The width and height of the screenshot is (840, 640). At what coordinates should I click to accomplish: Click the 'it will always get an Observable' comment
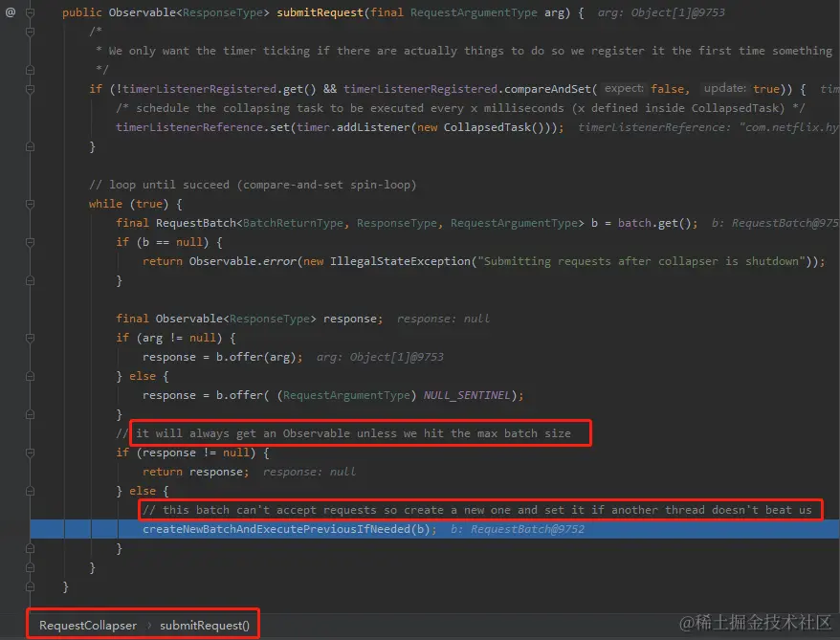(x=353, y=433)
